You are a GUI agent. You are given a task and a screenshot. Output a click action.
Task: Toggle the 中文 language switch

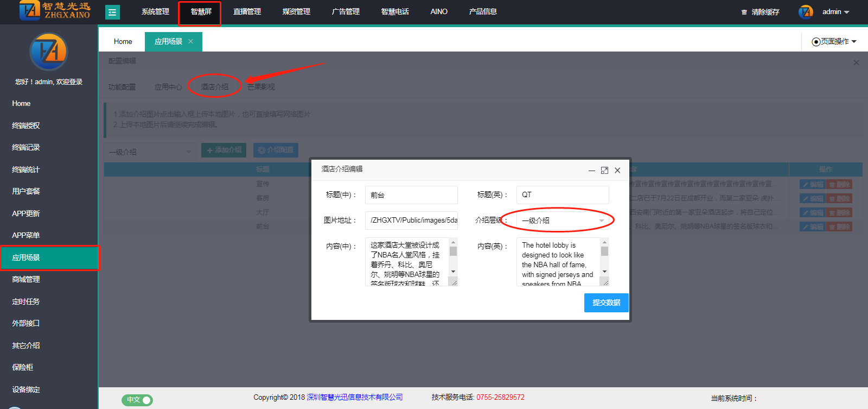(x=137, y=400)
